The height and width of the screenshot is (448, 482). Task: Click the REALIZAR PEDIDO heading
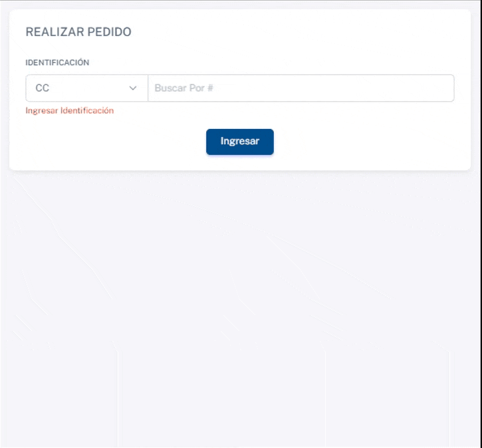(x=78, y=32)
